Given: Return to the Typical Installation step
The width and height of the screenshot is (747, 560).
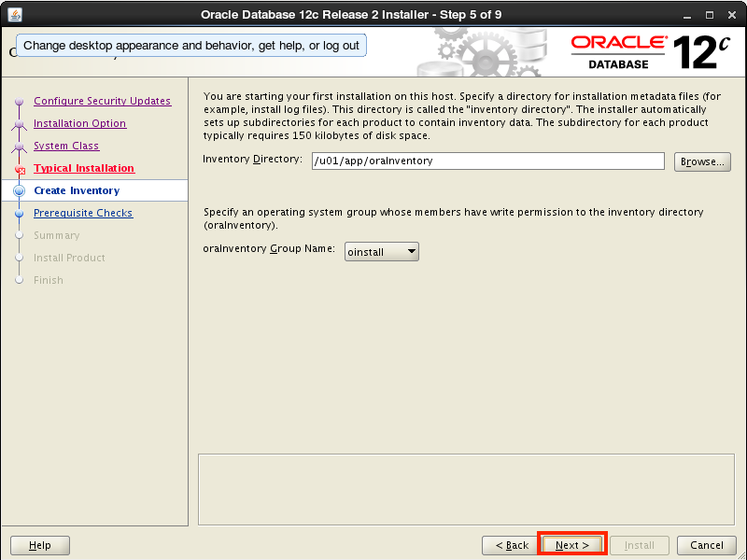Looking at the screenshot, I should point(84,168).
